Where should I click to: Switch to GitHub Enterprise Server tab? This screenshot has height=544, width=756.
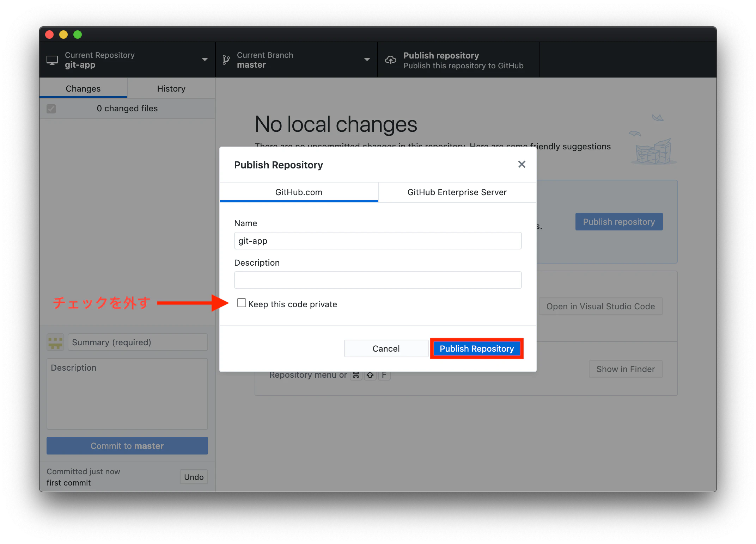point(457,192)
